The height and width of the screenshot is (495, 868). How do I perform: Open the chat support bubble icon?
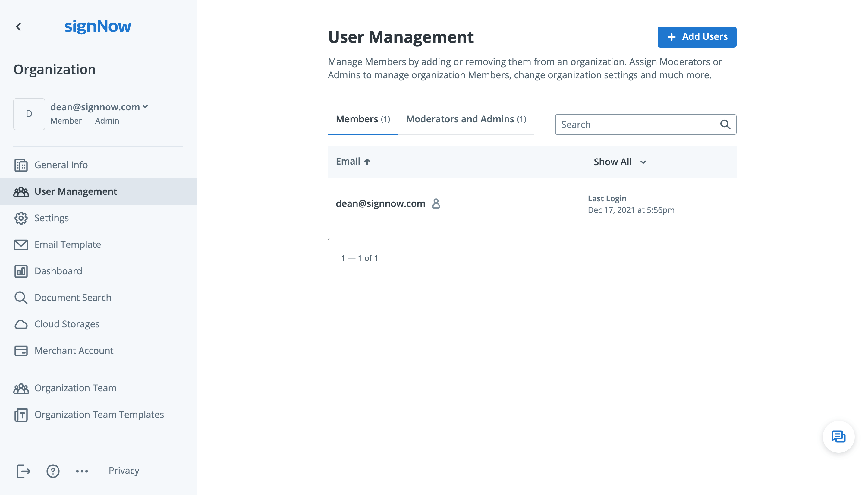click(x=838, y=437)
